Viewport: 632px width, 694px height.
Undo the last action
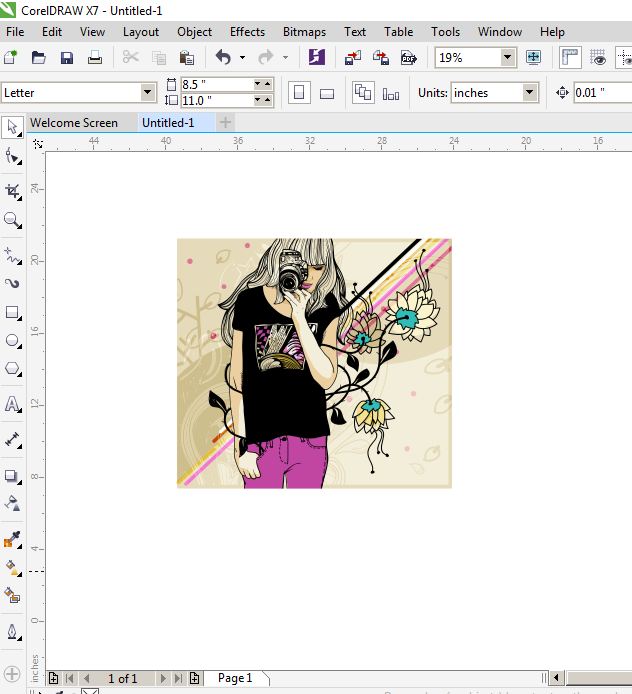(x=224, y=57)
